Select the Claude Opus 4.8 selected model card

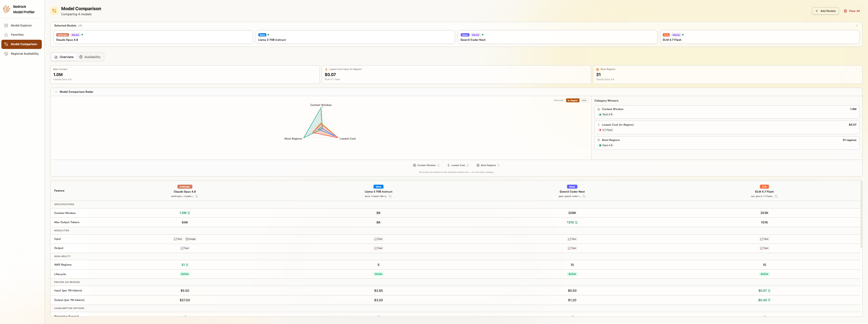point(153,37)
